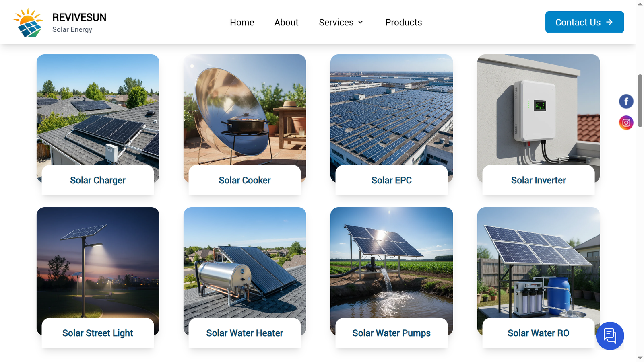Open the About page link
644x362 pixels.
(x=286, y=22)
